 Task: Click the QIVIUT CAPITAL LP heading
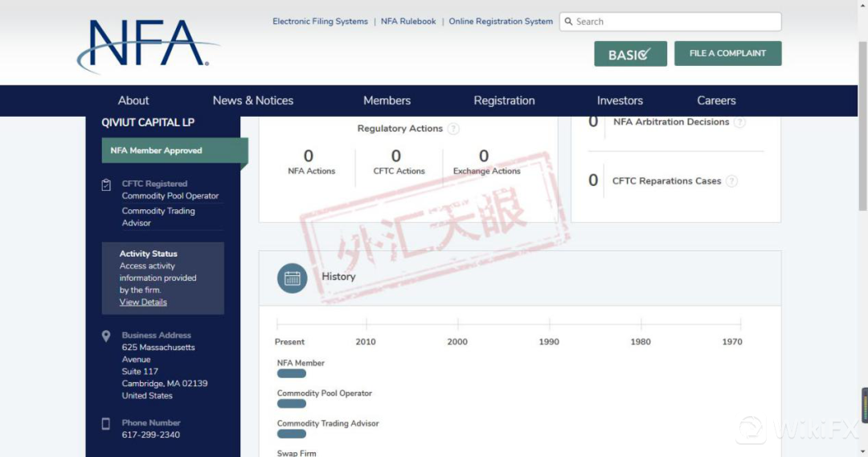pyautogui.click(x=148, y=122)
